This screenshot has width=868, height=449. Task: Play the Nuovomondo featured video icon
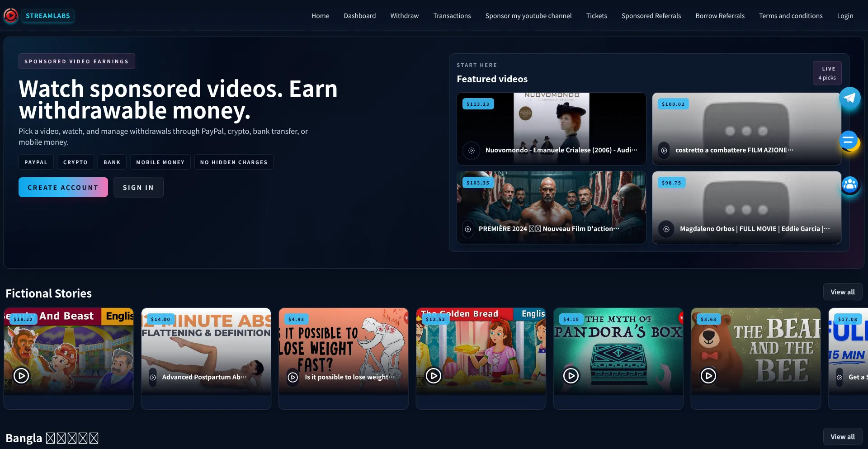tap(472, 151)
